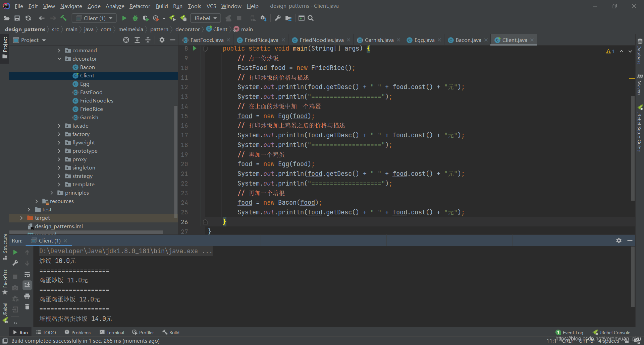Click the Collapse All icon in the Project panel header

click(x=148, y=40)
